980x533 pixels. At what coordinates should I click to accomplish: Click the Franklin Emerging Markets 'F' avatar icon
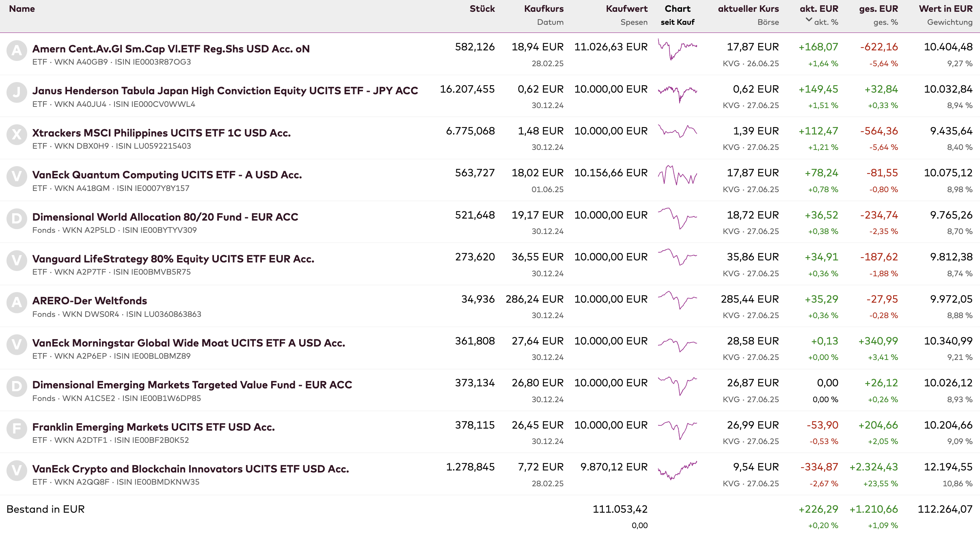click(17, 429)
